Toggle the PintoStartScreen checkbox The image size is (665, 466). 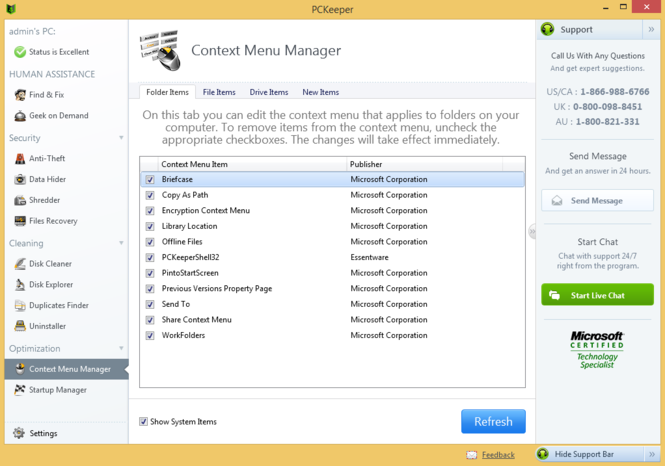(150, 273)
